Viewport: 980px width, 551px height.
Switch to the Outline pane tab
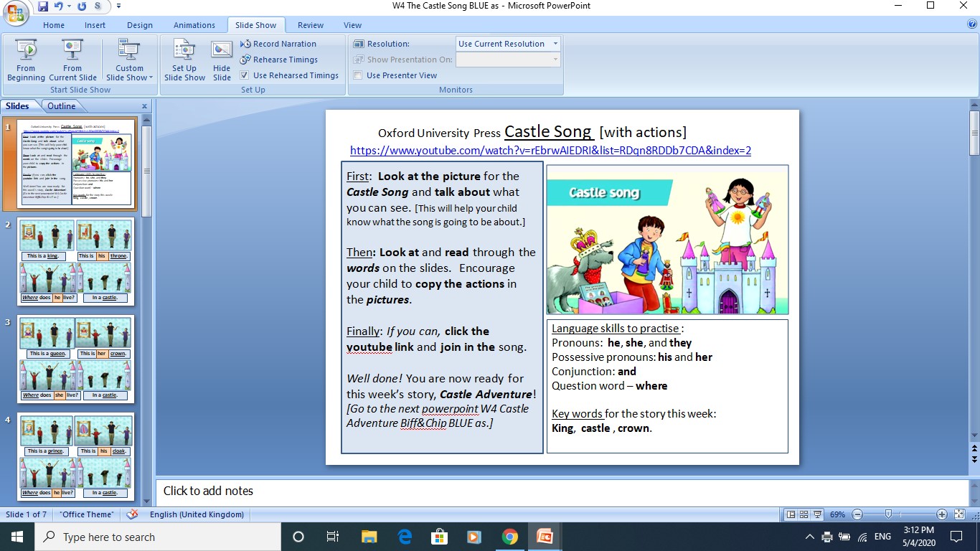click(x=62, y=106)
